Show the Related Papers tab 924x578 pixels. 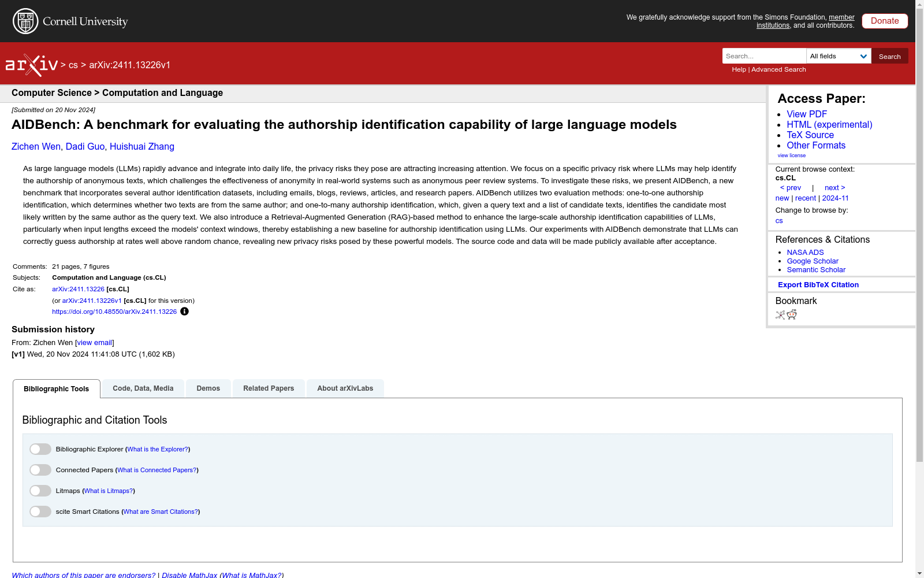tap(269, 388)
